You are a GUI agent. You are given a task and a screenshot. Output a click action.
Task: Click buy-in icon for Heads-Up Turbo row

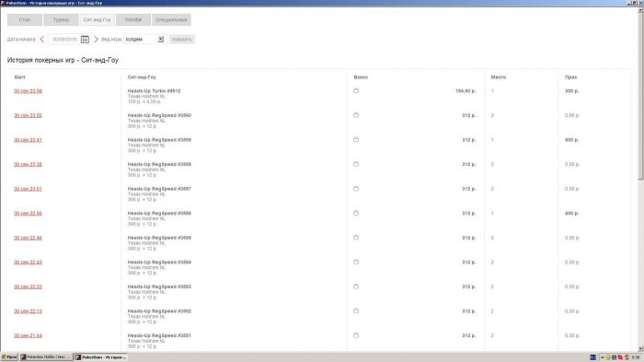coord(356,90)
